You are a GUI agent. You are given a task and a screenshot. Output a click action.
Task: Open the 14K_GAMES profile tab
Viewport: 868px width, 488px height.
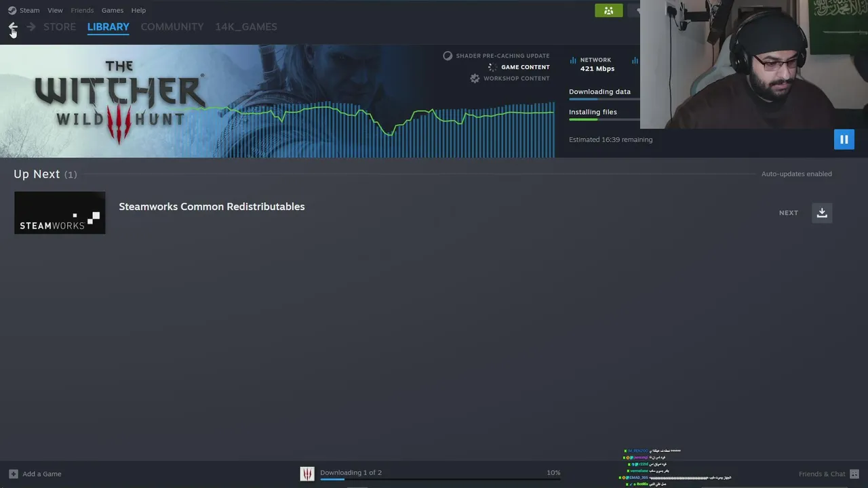pos(246,27)
